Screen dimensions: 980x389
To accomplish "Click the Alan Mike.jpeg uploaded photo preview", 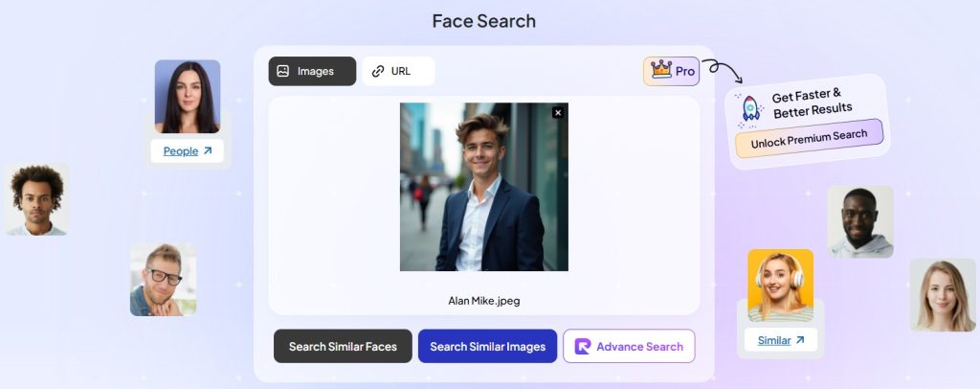I will pyautogui.click(x=483, y=187).
